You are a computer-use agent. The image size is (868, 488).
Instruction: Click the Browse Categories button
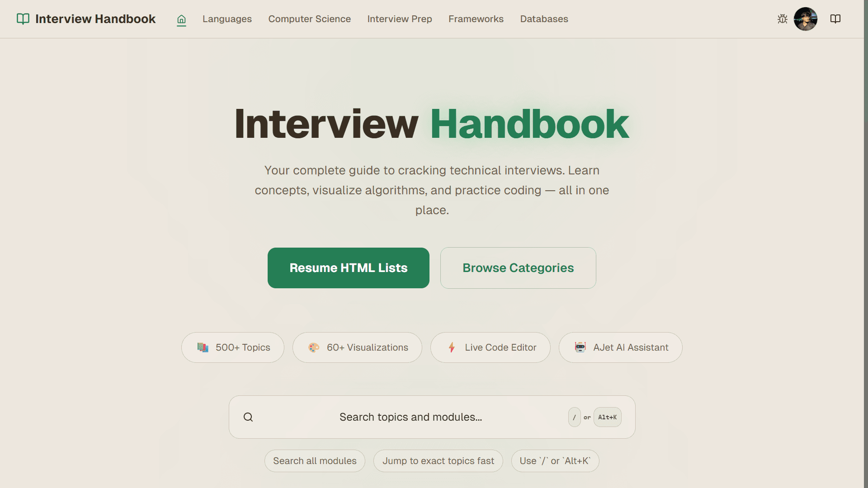[x=518, y=268]
